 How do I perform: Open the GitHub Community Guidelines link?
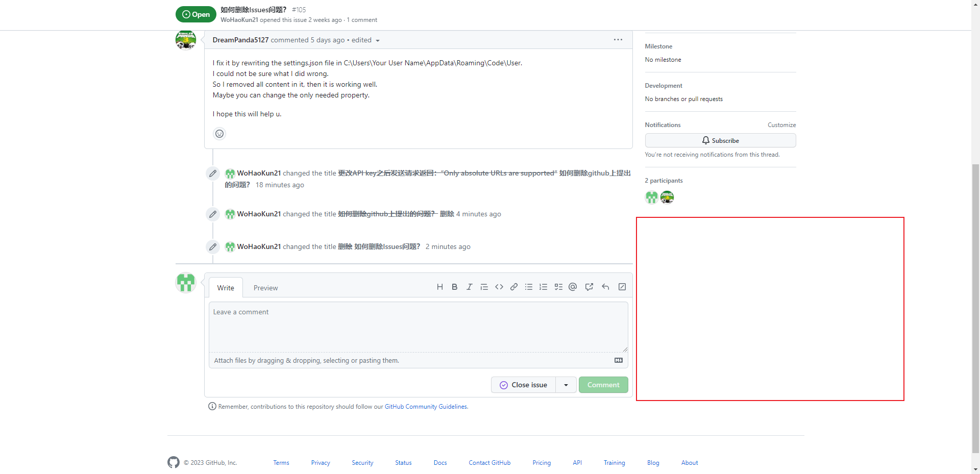tap(426, 406)
